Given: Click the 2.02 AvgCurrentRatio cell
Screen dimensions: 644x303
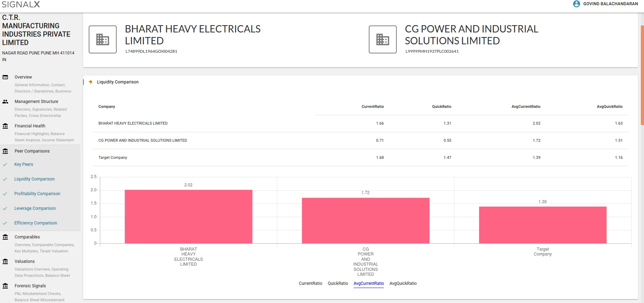Looking at the screenshot, I should point(536,124).
